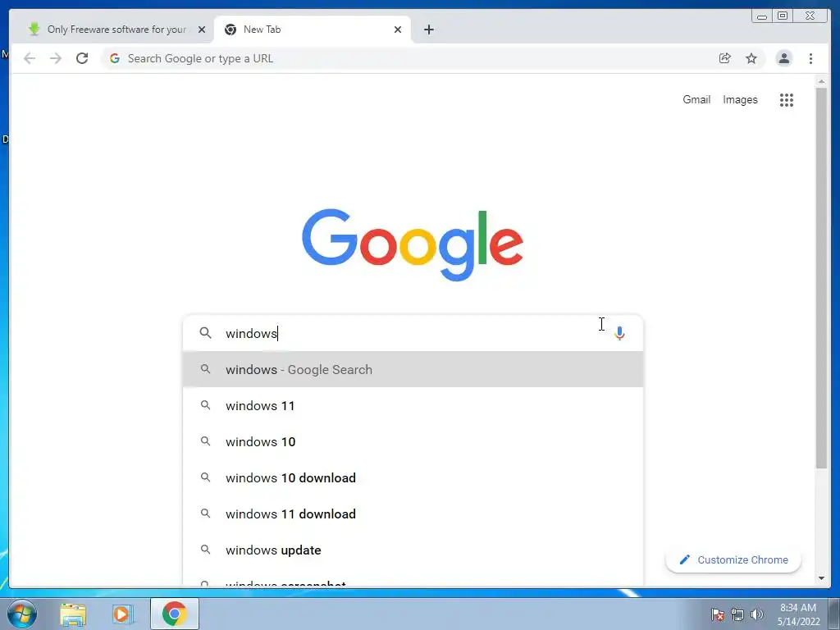Select the "windows 11" suggestion
This screenshot has width=840, height=630.
point(413,405)
